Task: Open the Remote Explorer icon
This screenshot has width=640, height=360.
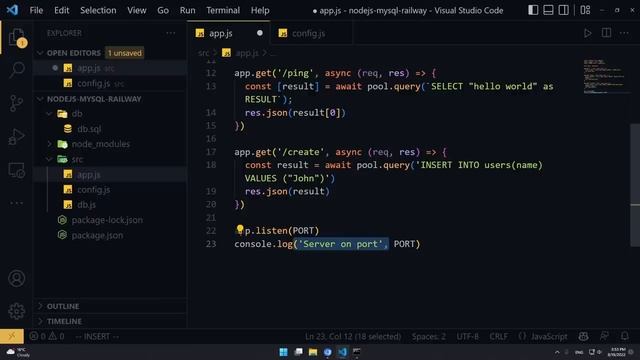Action: 17,170
